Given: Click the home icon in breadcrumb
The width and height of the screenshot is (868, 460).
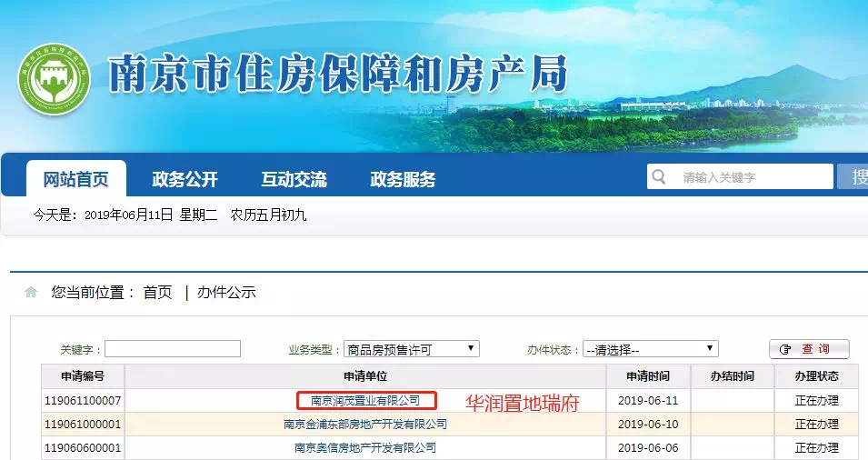Looking at the screenshot, I should tap(32, 293).
